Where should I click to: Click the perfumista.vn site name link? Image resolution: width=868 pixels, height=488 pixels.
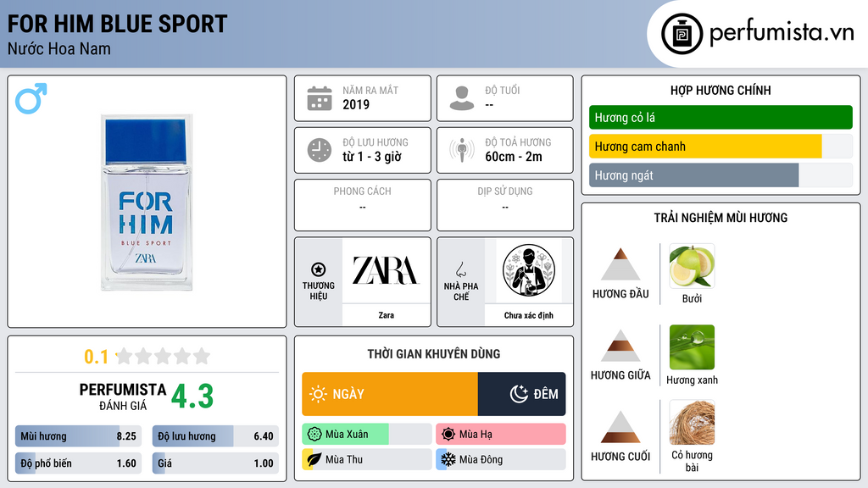click(782, 32)
